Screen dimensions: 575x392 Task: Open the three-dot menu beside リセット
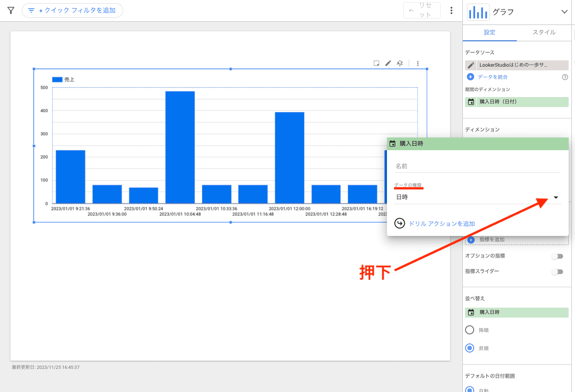[x=451, y=10]
